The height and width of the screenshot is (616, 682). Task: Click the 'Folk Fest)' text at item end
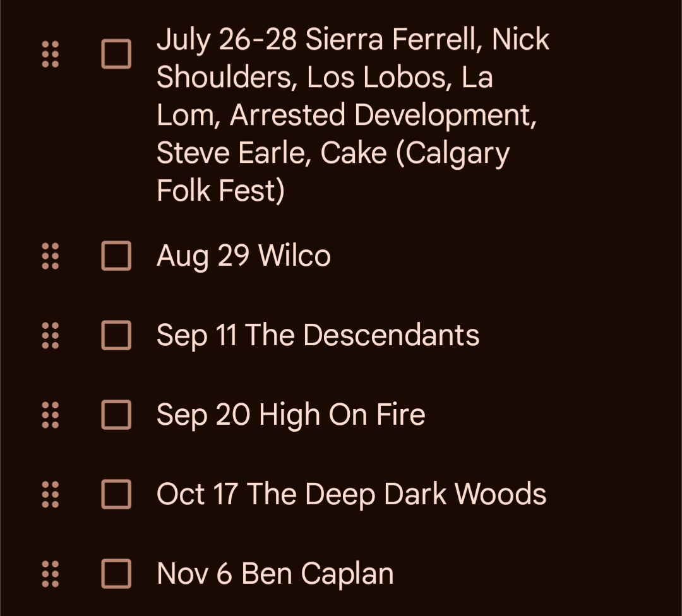click(x=220, y=191)
